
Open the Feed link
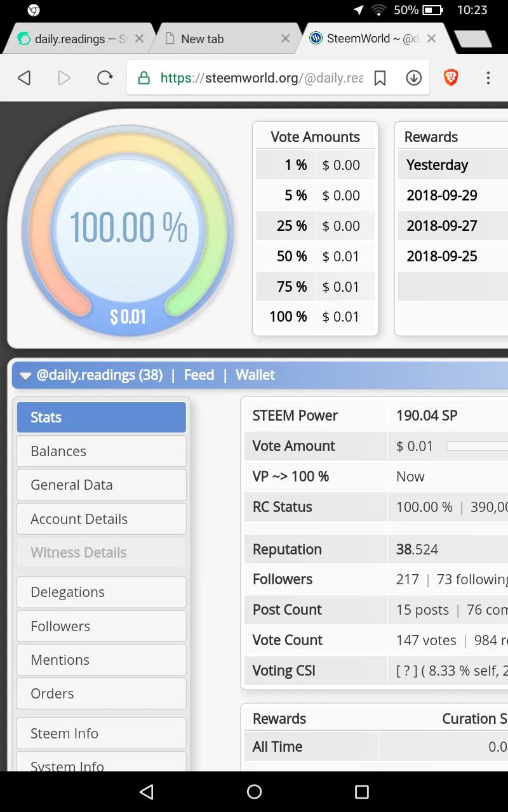pos(199,375)
